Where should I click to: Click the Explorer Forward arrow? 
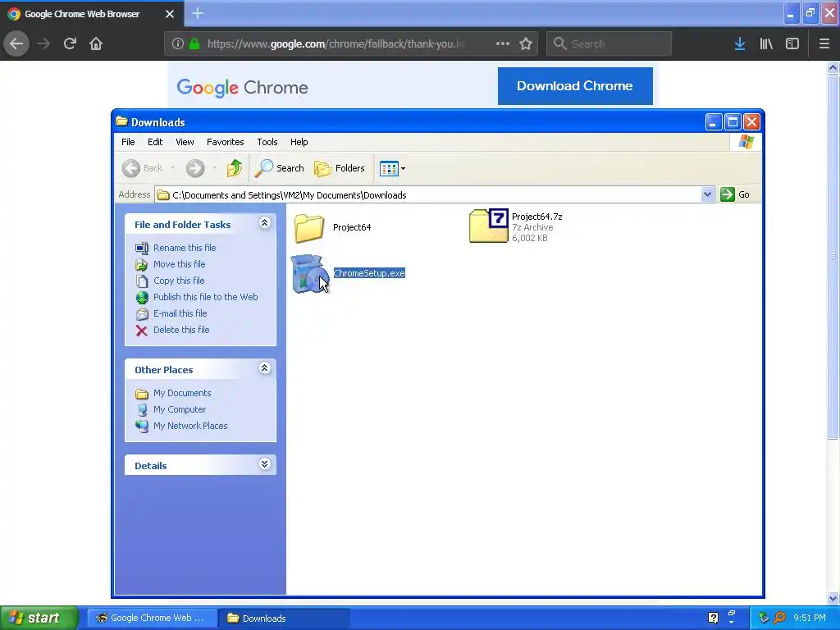point(195,168)
